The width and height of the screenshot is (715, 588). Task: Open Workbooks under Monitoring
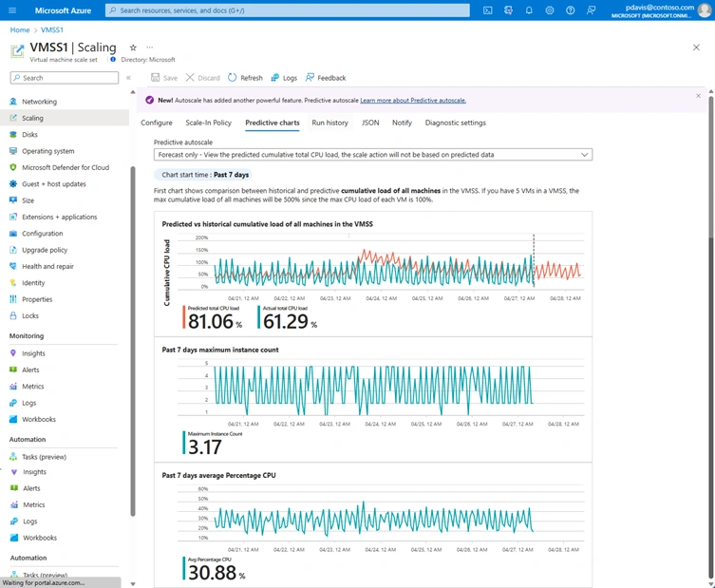pos(39,419)
